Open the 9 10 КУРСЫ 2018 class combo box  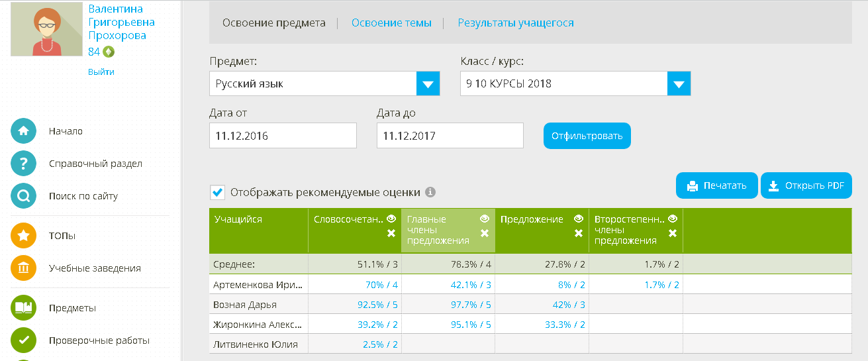point(575,84)
